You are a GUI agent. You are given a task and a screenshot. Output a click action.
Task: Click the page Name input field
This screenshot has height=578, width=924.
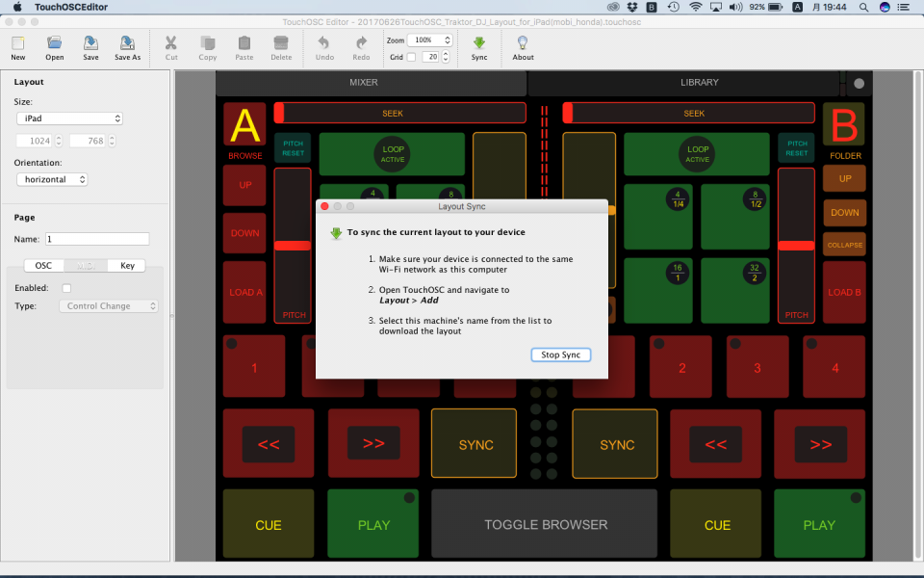97,239
